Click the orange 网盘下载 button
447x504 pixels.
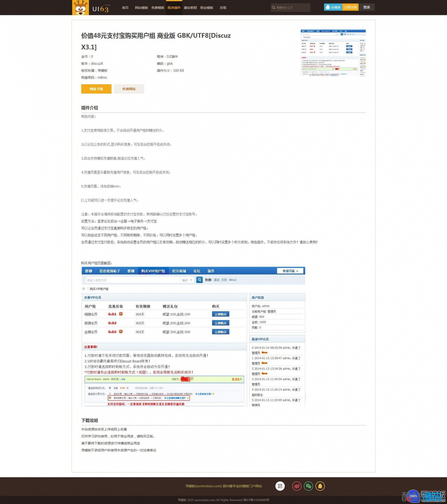click(x=96, y=89)
